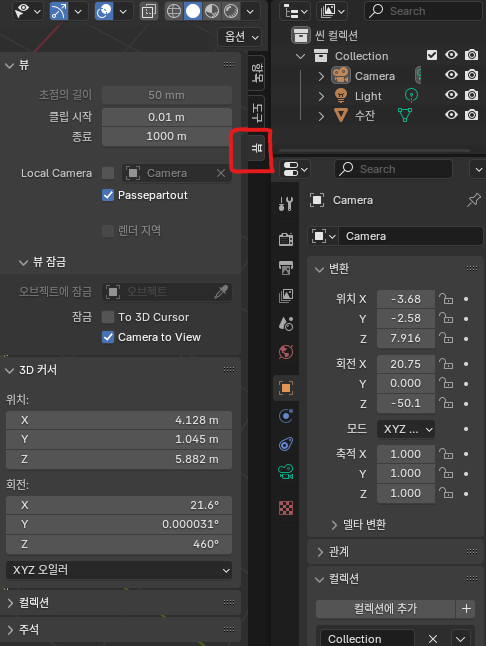The image size is (486, 646).
Task: Open the World properties tab icon
Action: pyautogui.click(x=285, y=352)
